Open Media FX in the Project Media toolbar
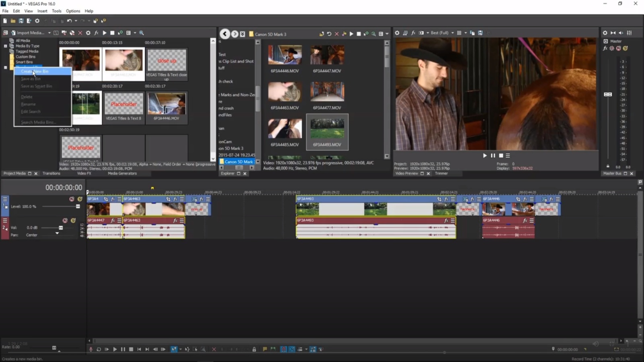 tap(96, 33)
